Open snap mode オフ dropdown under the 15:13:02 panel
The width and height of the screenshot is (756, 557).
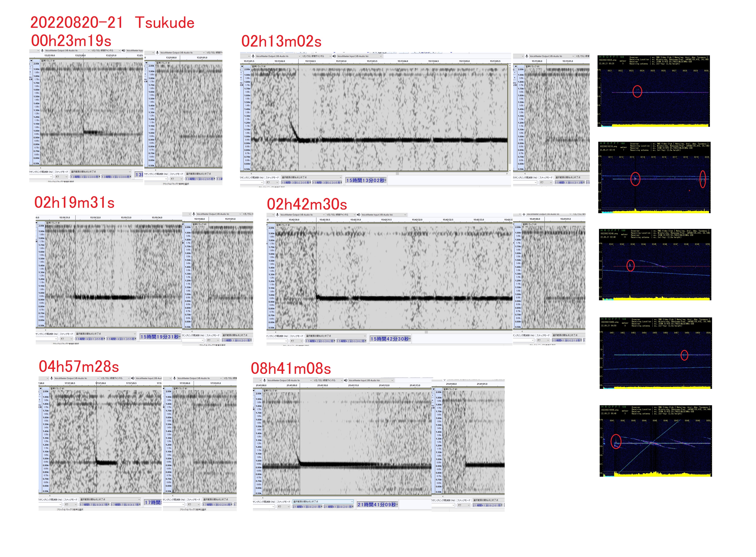click(x=272, y=182)
